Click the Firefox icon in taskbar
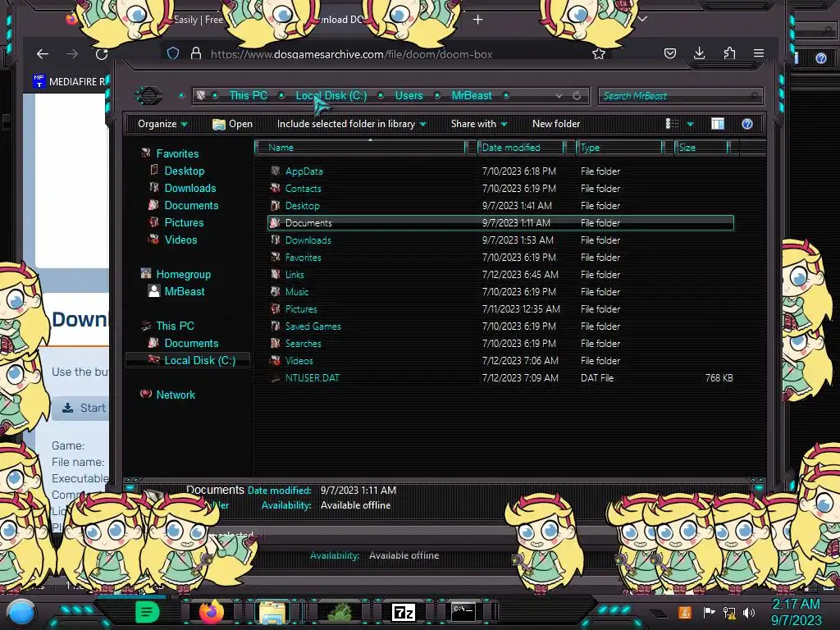Image resolution: width=840 pixels, height=630 pixels. 211,611
